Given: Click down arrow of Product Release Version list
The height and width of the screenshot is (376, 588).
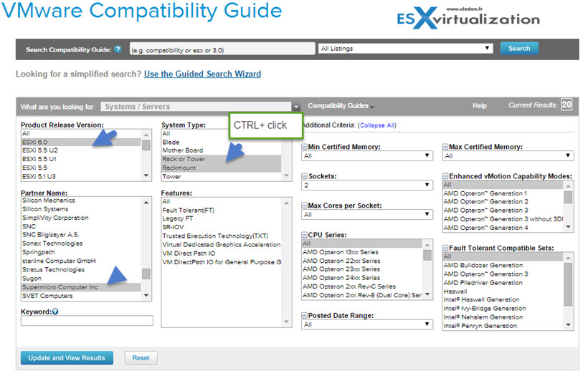Looking at the screenshot, I should click(146, 175).
